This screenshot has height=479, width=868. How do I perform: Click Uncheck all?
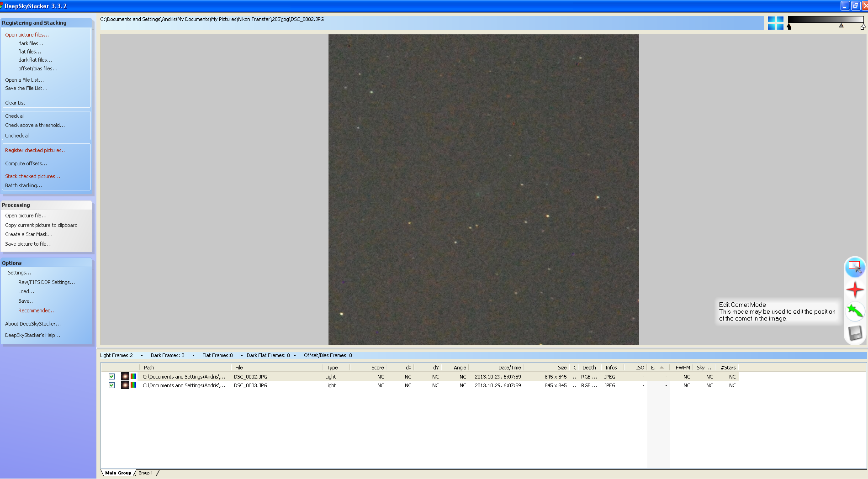[17, 136]
